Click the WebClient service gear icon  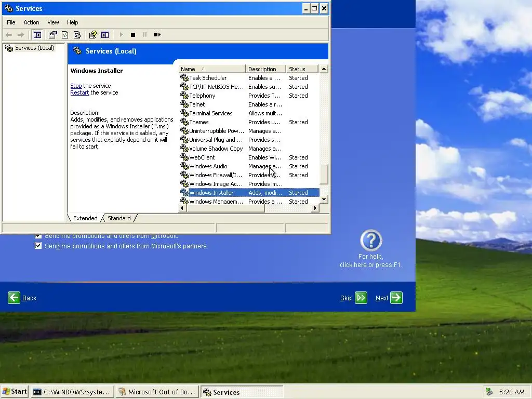coord(184,157)
